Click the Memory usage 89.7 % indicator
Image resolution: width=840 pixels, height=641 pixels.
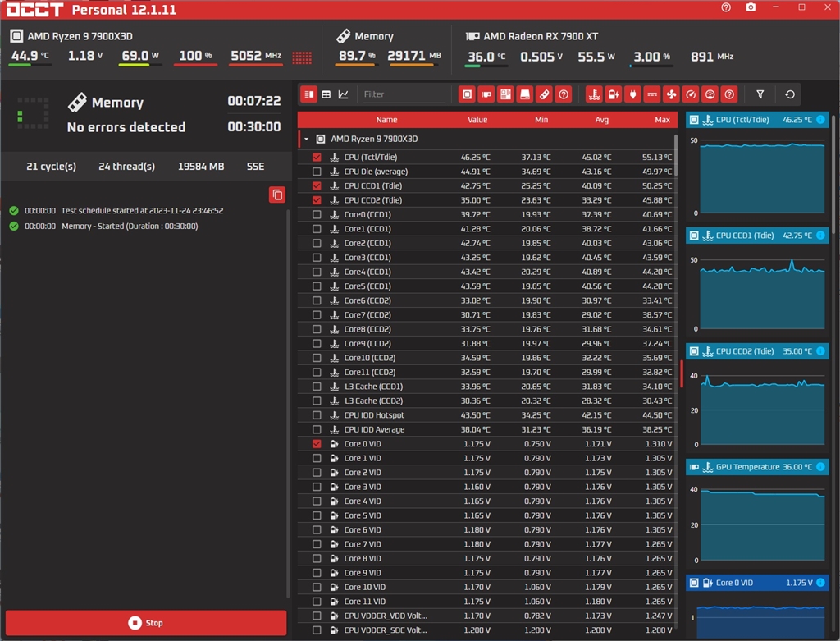point(356,57)
